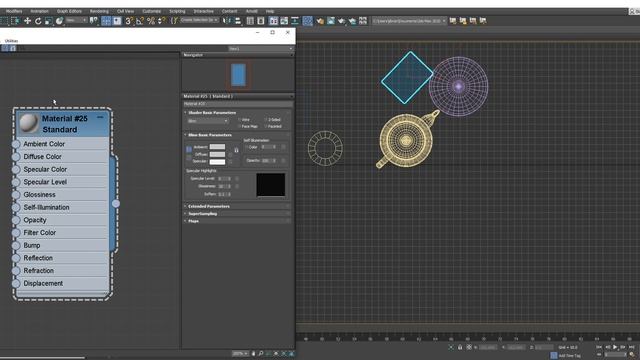Open the Modifiers menu
640x360 pixels.
14,11
